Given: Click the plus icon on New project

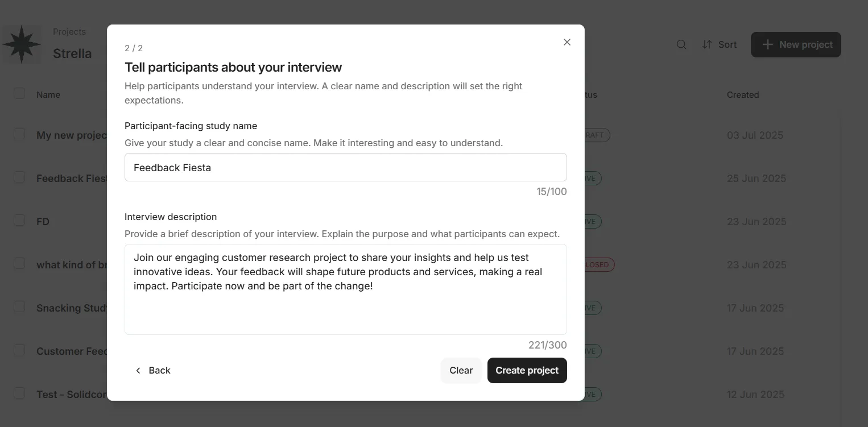Looking at the screenshot, I should (x=767, y=44).
